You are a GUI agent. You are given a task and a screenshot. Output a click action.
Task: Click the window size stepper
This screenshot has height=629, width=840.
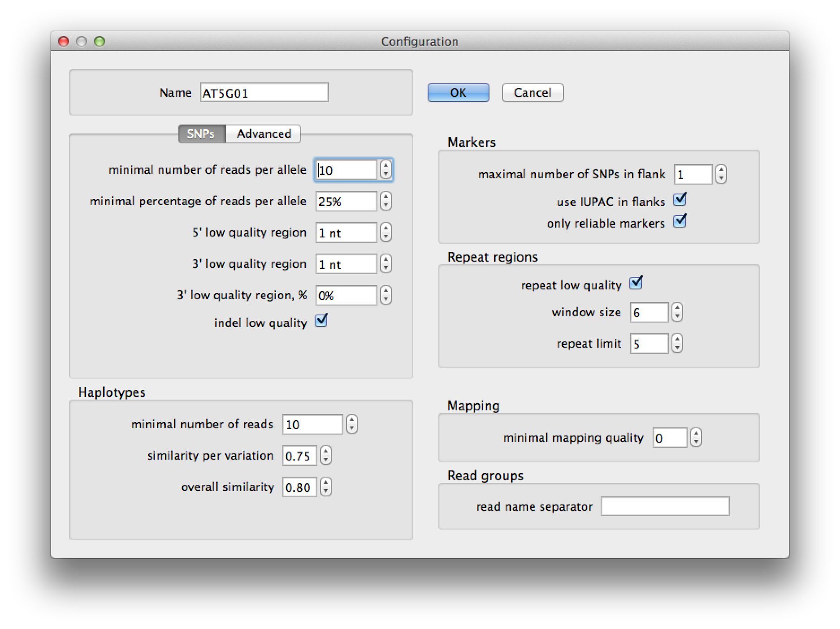(x=677, y=312)
